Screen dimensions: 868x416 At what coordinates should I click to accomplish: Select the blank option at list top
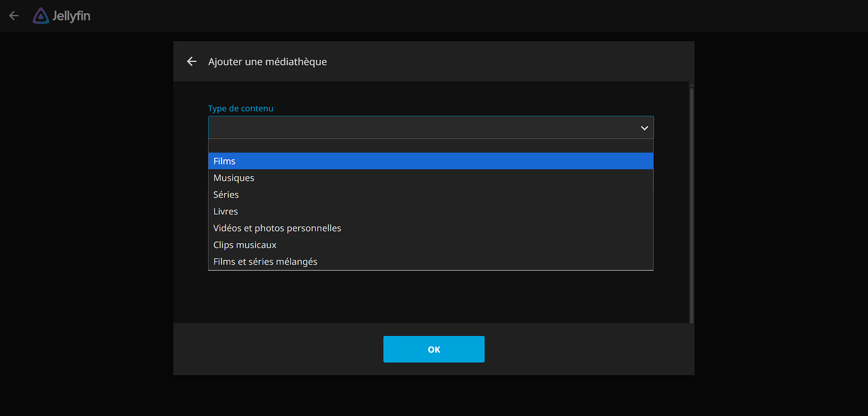coord(430,146)
